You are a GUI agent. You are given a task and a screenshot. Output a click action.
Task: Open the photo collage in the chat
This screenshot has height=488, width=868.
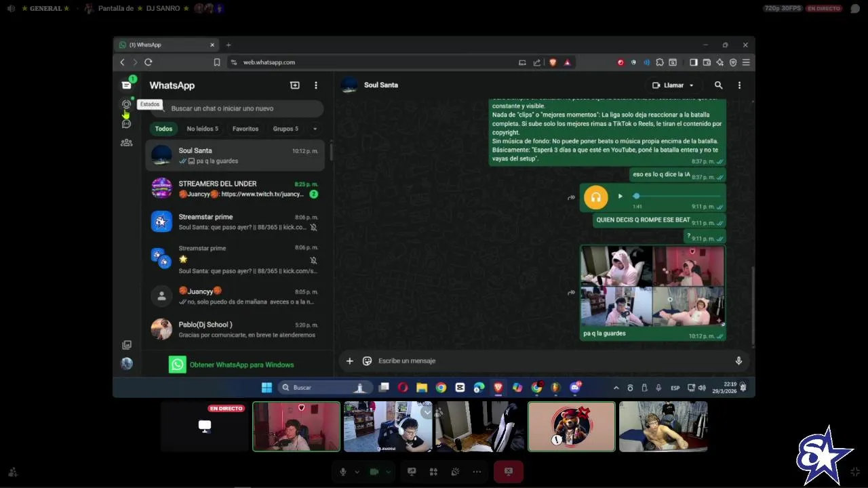coord(652,286)
